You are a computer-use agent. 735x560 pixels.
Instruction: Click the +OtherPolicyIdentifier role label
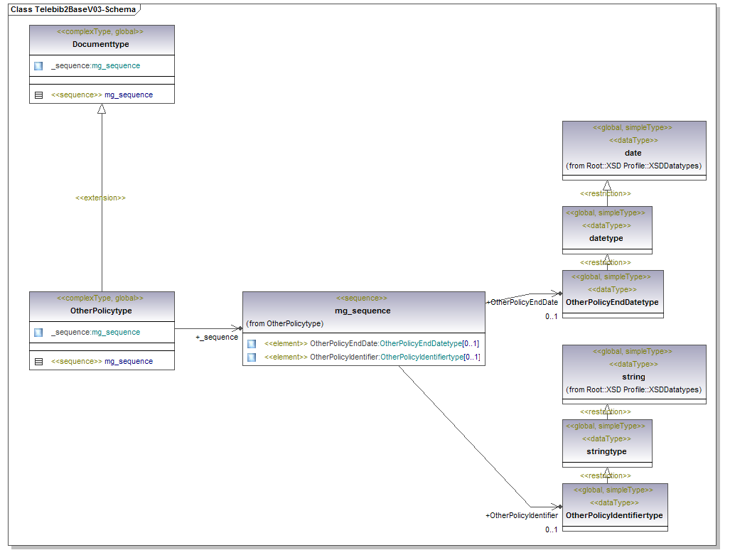(521, 515)
